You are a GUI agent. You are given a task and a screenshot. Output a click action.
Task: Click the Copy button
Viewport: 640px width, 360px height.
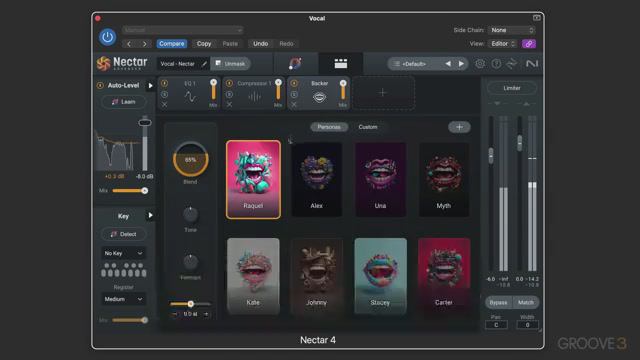[204, 44]
